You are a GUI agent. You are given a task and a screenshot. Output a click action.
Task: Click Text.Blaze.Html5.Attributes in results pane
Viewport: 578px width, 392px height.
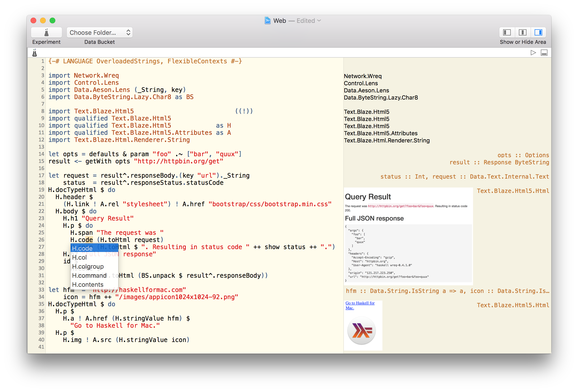point(381,133)
